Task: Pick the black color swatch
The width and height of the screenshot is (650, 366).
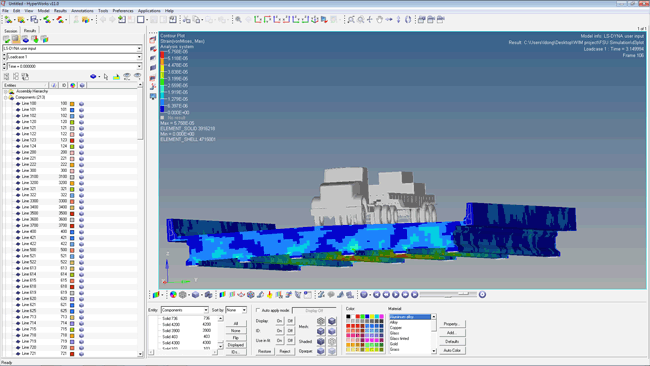Action: click(x=348, y=317)
